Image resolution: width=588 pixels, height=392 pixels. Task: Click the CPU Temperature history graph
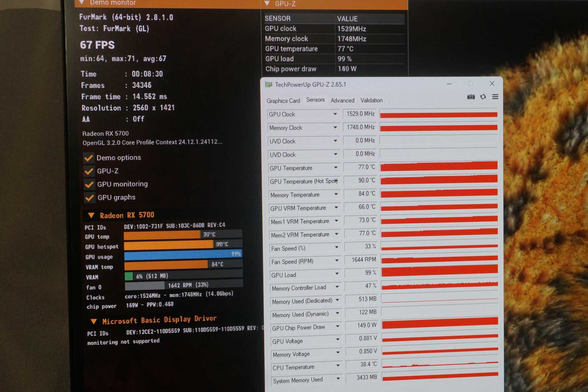(x=440, y=363)
